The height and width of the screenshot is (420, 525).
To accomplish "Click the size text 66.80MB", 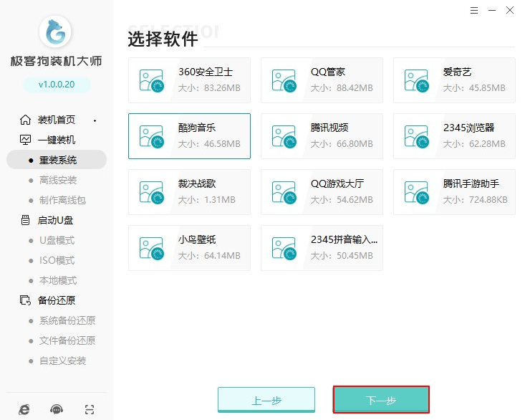I will pyautogui.click(x=355, y=144).
